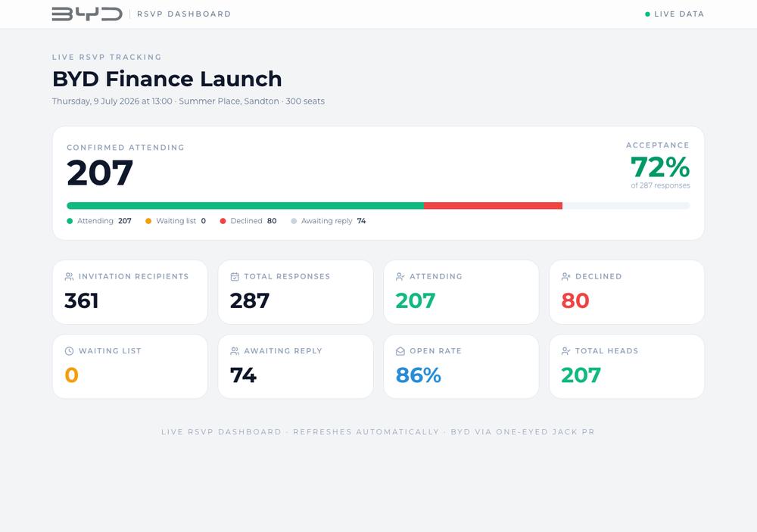Viewport: 757px width, 532px height.
Task: Click the WAITING LIST card label
Action: point(110,351)
